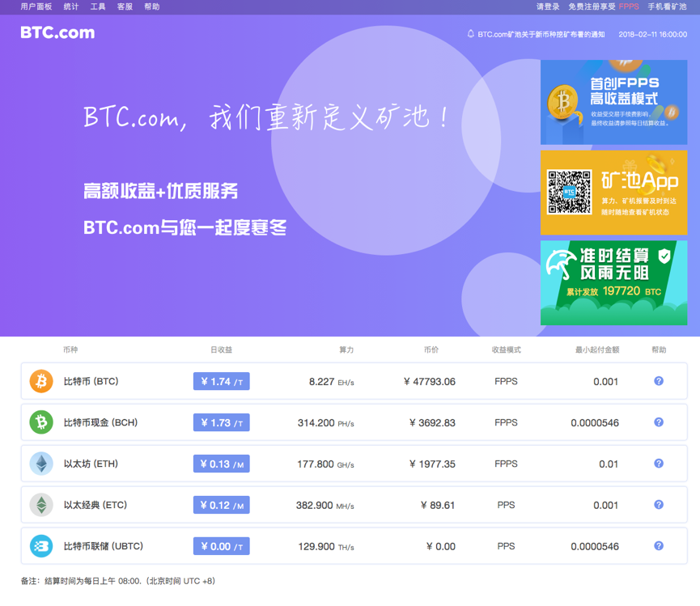Click the Bitcoin Cash (BCH) green icon
Screen dimensions: 700x606
click(41, 422)
